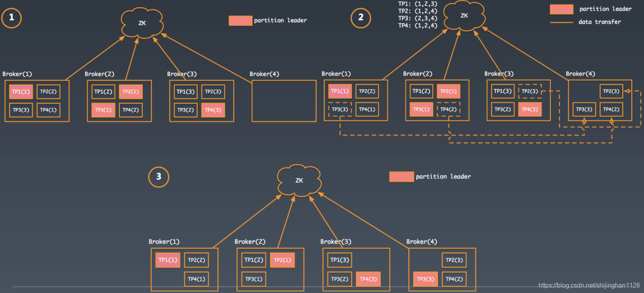644x293 pixels.
Task: Select the 'TP2: (1,2,4)' assignment text
Action: tap(418, 11)
